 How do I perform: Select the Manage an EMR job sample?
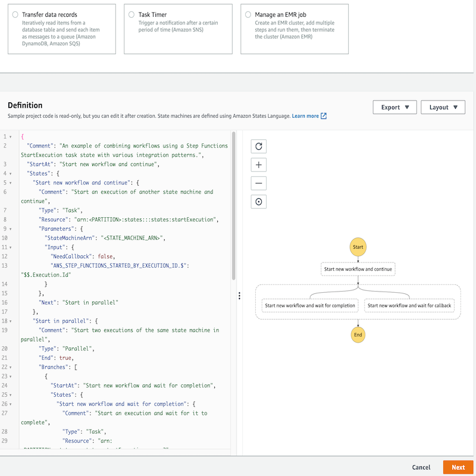(248, 14)
